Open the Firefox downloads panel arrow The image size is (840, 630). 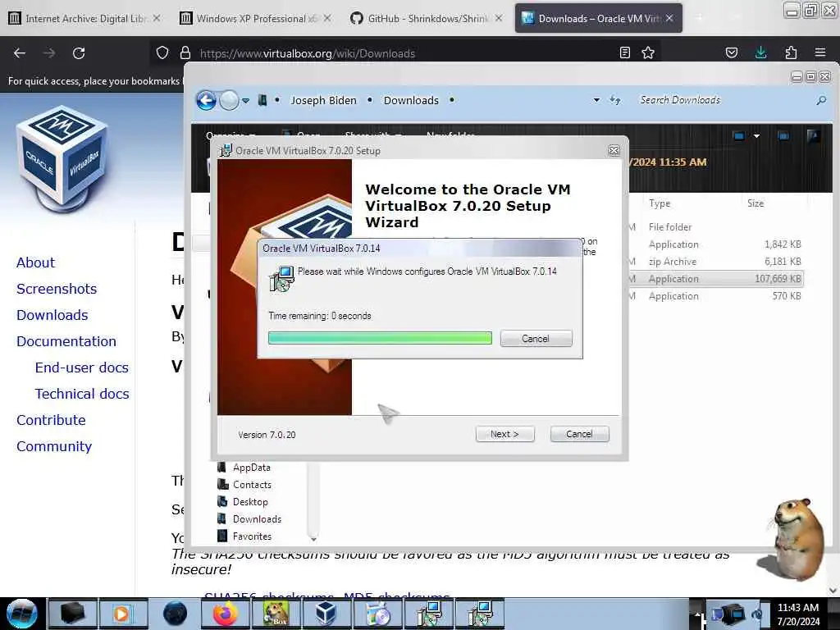(760, 52)
